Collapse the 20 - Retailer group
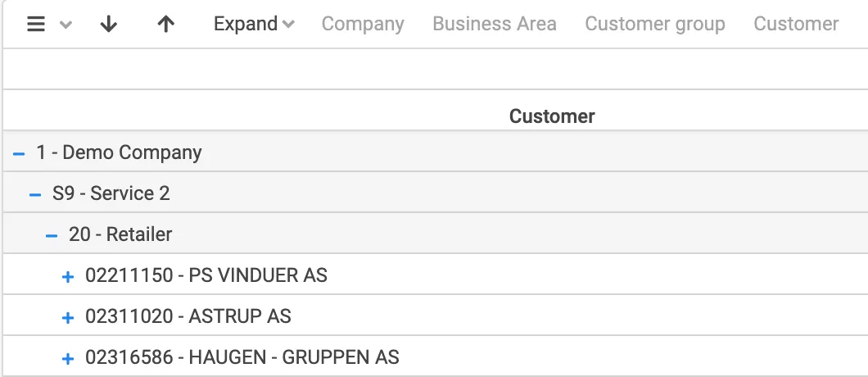 click(52, 235)
